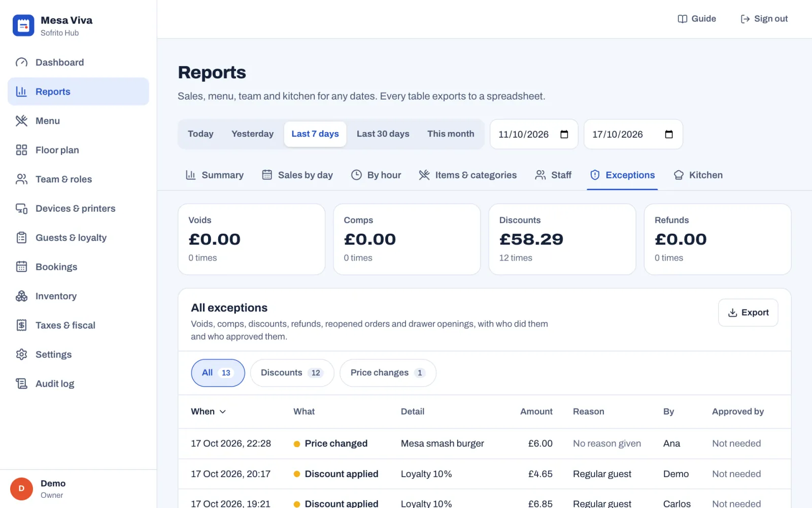Image resolution: width=812 pixels, height=508 pixels.
Task: Open calendar picker for 17/10/2026 end date
Action: [669, 134]
